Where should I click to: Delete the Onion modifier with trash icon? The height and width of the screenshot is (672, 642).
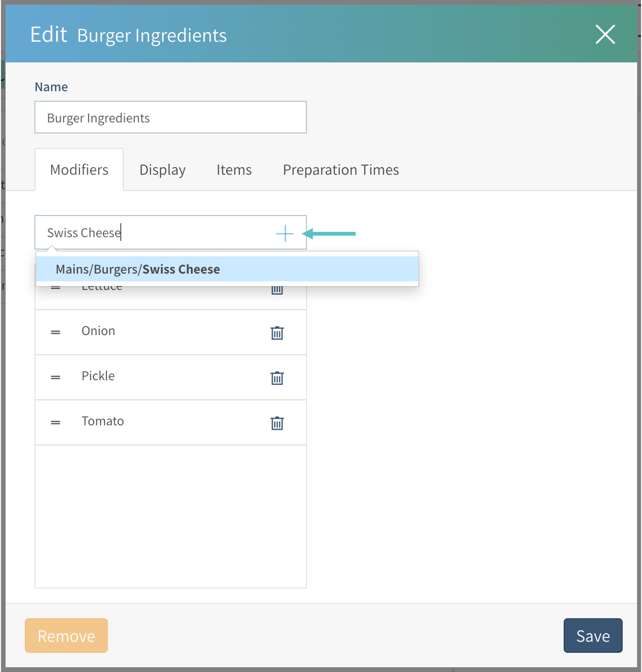(x=277, y=332)
